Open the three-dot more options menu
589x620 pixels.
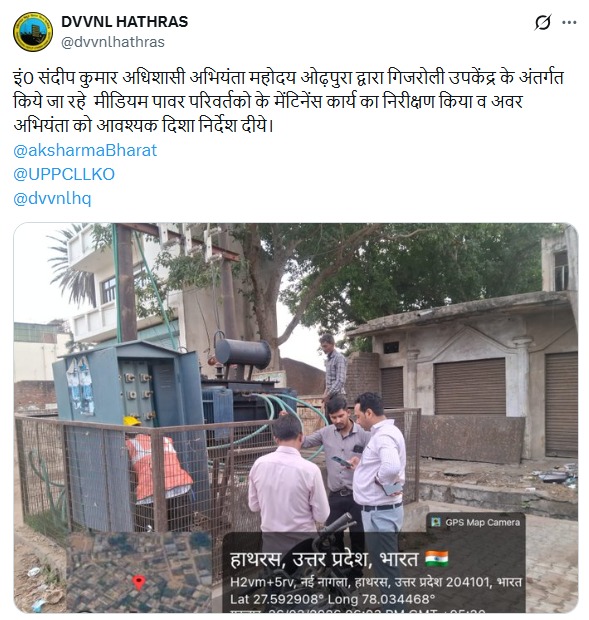tap(569, 23)
